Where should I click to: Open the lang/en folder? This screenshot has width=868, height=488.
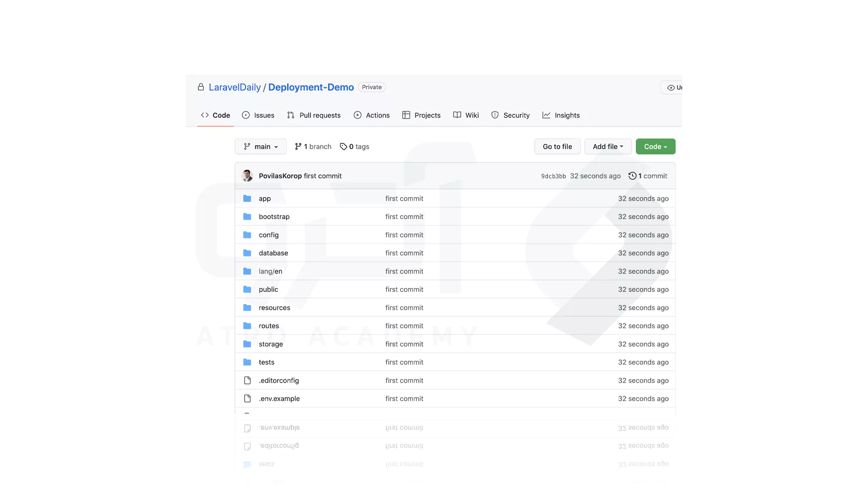click(270, 271)
